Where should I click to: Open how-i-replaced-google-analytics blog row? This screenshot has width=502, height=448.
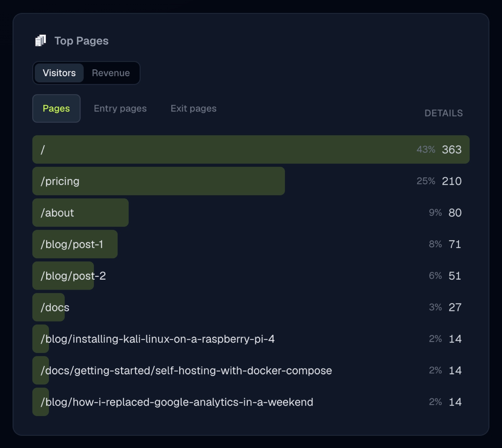point(251,402)
